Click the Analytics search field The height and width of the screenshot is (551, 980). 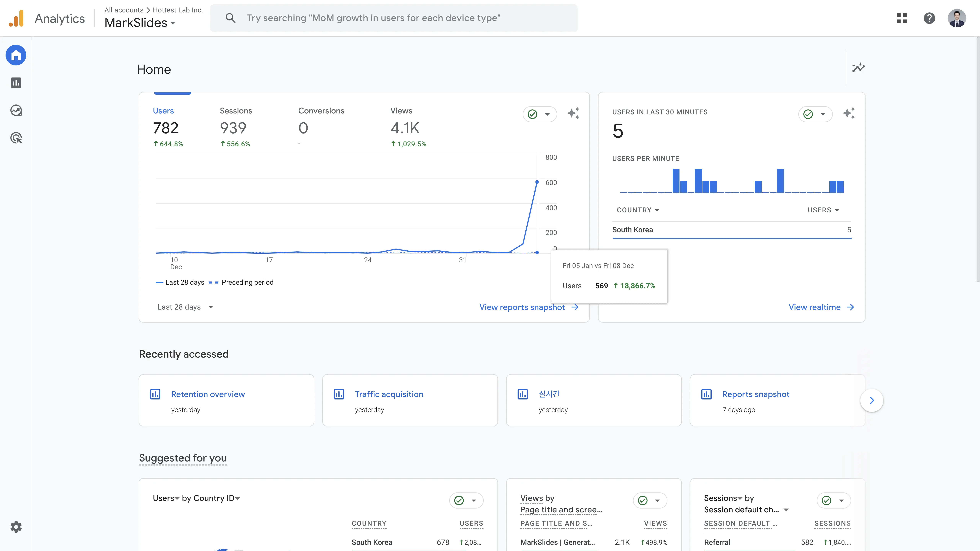(394, 18)
